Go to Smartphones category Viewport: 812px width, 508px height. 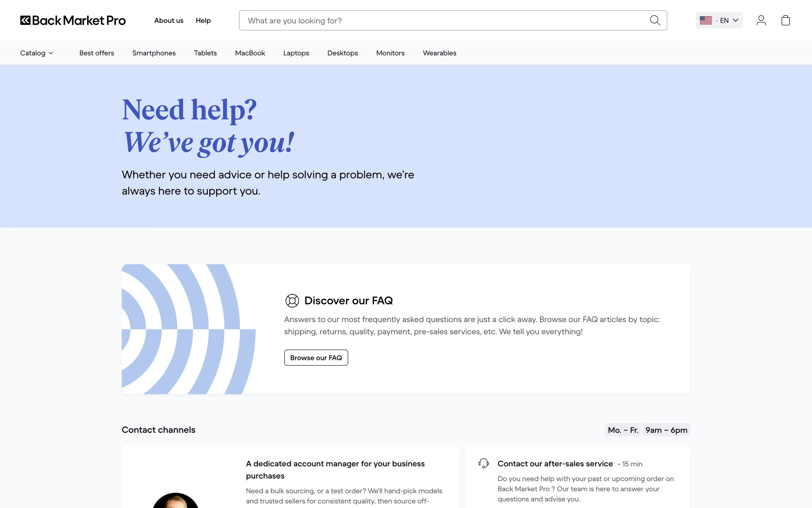154,53
